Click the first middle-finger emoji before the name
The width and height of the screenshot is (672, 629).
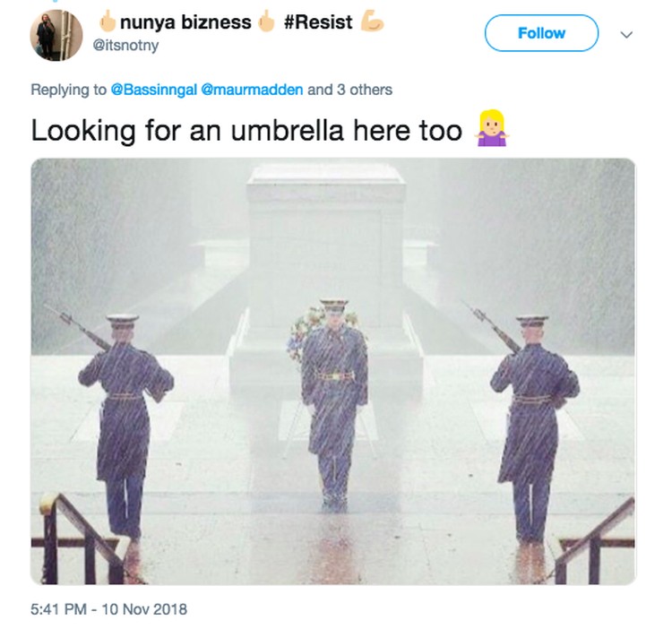[108, 22]
